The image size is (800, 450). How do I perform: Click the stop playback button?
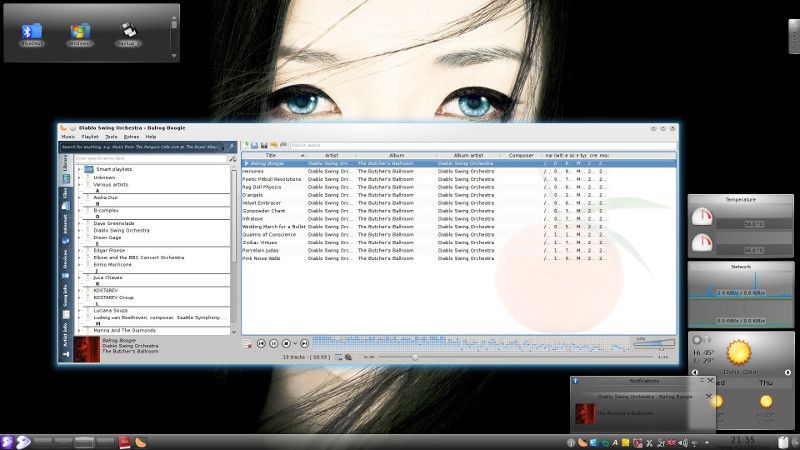286,344
